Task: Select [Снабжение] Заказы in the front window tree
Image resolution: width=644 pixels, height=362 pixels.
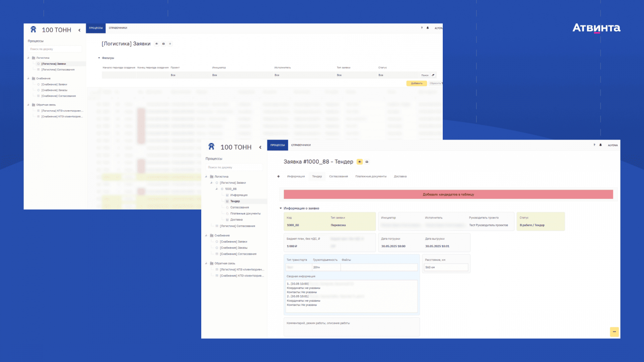Action: tap(233, 248)
